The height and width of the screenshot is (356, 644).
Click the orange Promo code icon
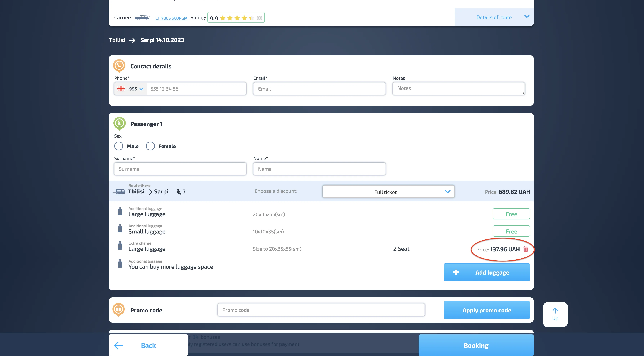coord(118,309)
